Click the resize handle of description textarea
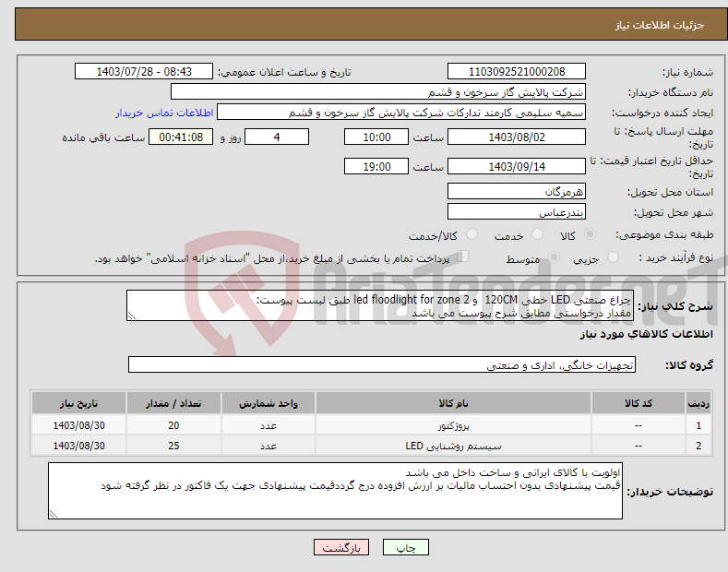 point(132,316)
